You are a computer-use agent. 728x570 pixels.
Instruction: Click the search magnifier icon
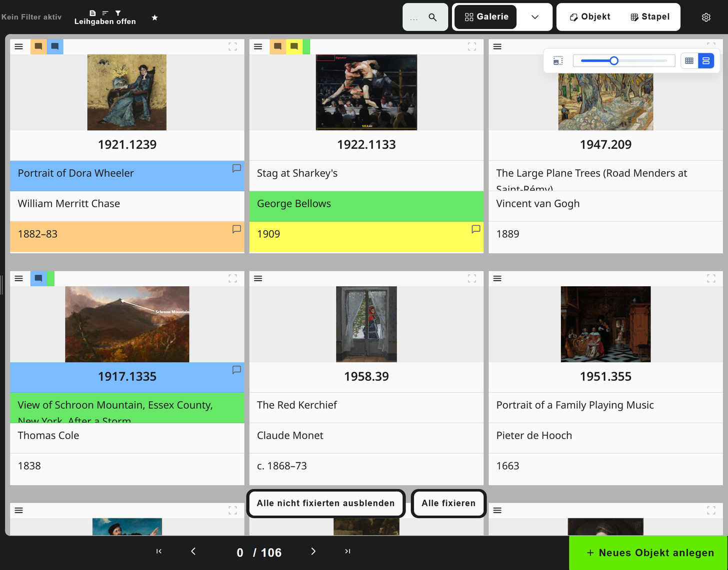coord(433,18)
